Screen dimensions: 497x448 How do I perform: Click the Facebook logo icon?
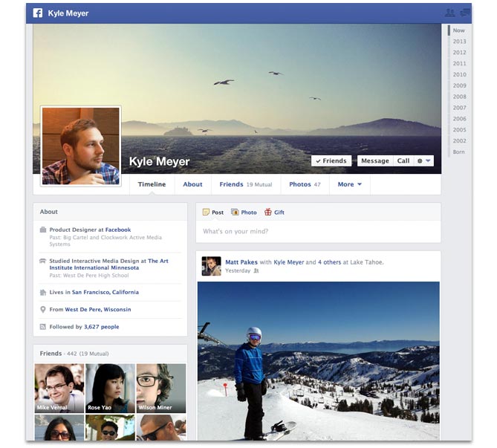point(38,13)
